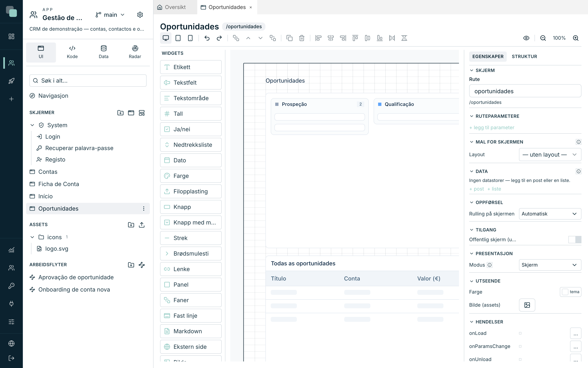Image resolution: width=588 pixels, height=368 pixels.
Task: Open the globe icon in sidebar
Action: click(x=11, y=343)
